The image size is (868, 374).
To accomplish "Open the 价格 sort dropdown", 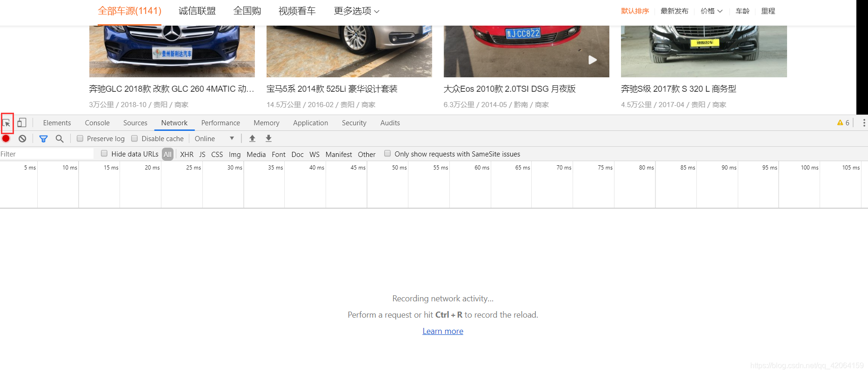I will pyautogui.click(x=711, y=11).
